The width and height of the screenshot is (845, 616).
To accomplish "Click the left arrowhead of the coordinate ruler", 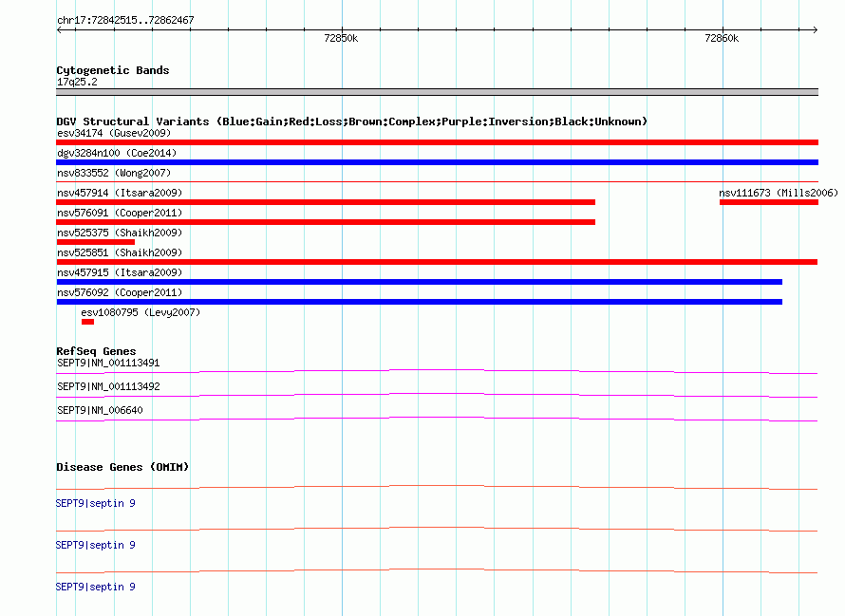I will coord(59,29).
